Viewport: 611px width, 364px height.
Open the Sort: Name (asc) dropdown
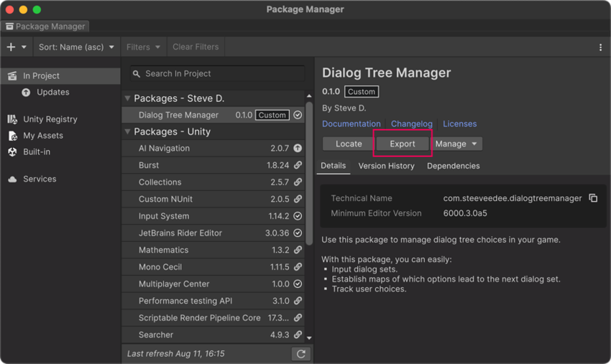coord(76,47)
